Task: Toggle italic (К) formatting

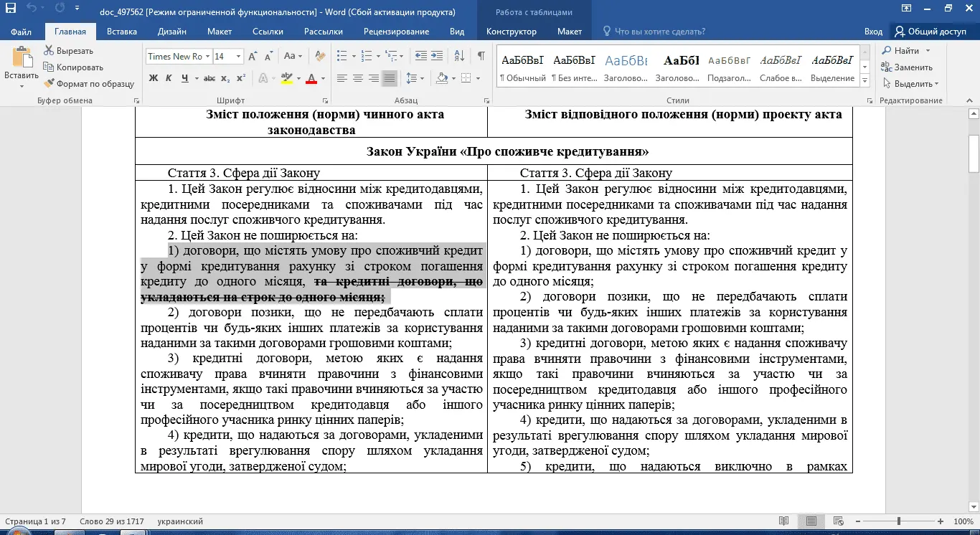Action: (169, 78)
